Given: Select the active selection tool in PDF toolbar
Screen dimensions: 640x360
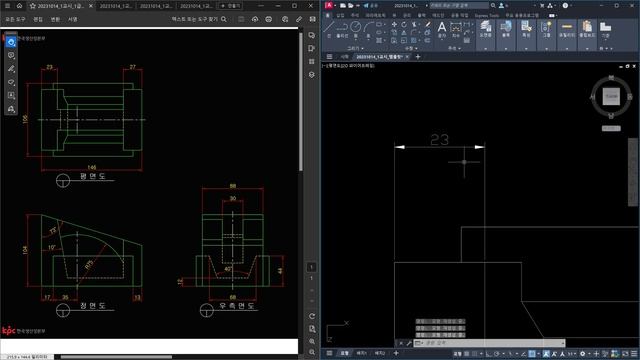Looking at the screenshot, I should click(11, 42).
